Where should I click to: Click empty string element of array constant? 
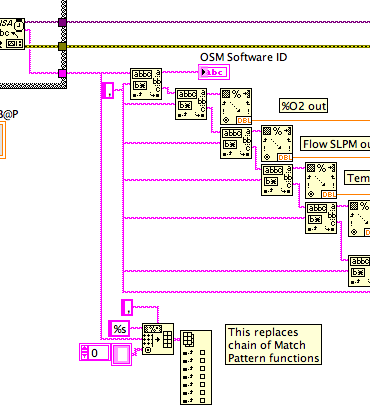[121, 354]
